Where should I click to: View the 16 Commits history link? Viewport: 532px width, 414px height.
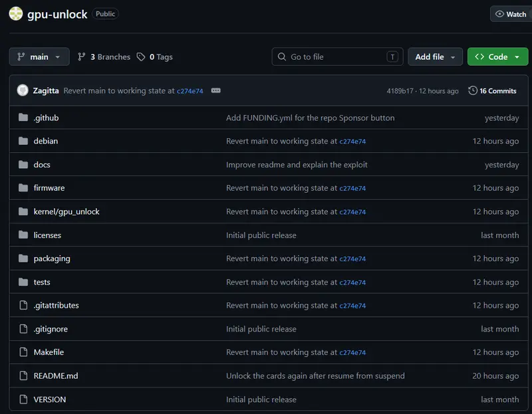pyautogui.click(x=497, y=91)
